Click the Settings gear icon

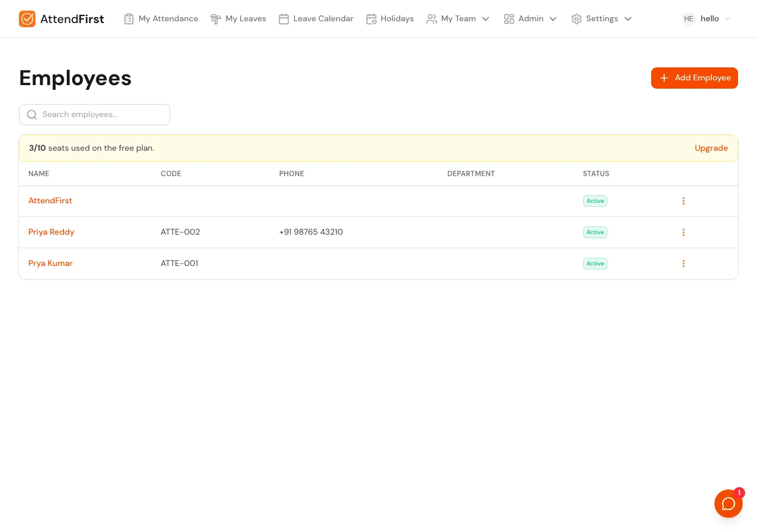click(577, 19)
